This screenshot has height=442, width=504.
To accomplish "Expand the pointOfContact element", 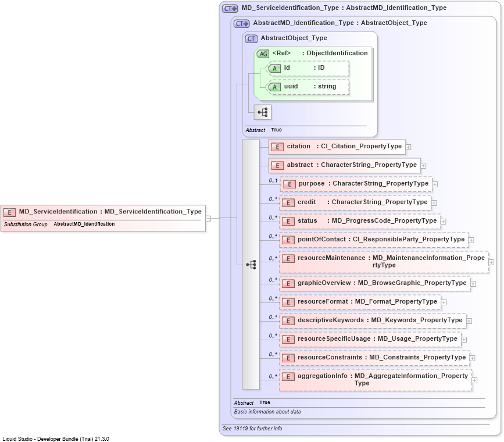I will pos(471,240).
